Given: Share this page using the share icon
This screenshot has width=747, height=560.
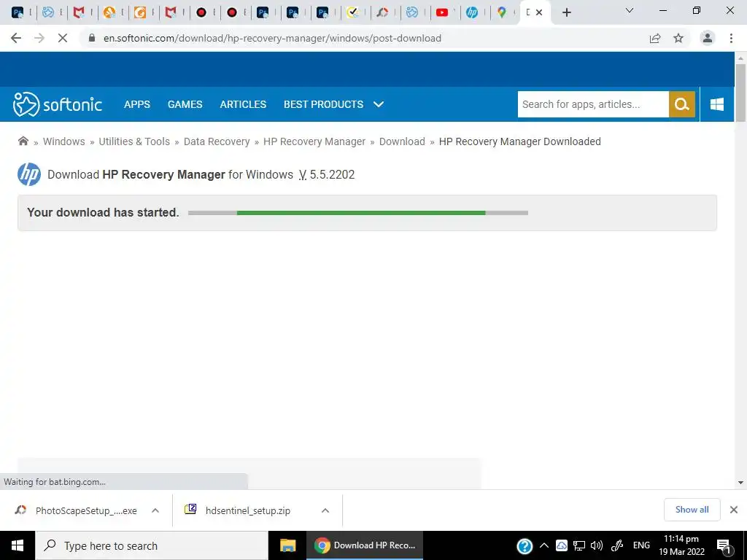Looking at the screenshot, I should pos(655,38).
